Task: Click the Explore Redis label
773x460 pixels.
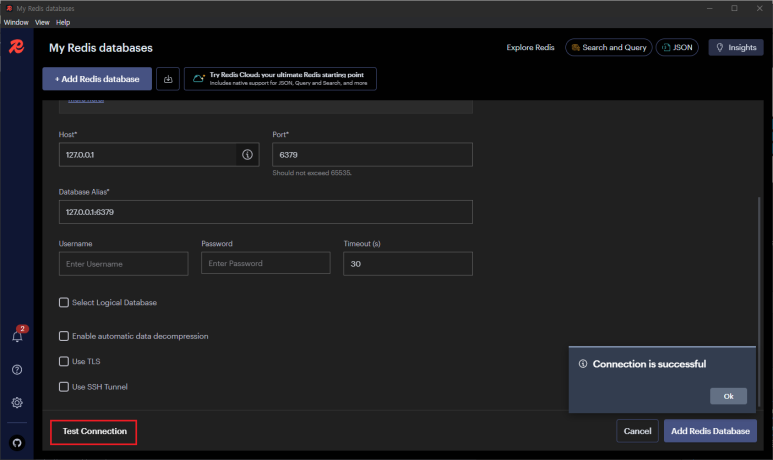Action: 530,47
